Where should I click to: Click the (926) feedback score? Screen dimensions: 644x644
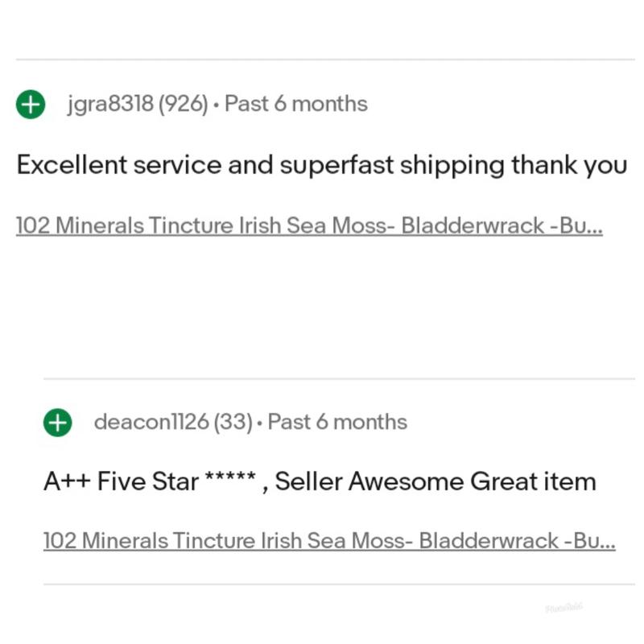[184, 104]
